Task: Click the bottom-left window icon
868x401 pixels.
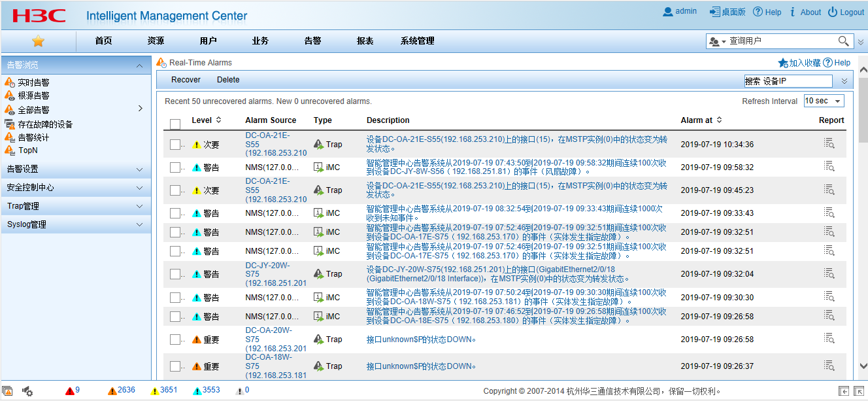Action: (7, 391)
